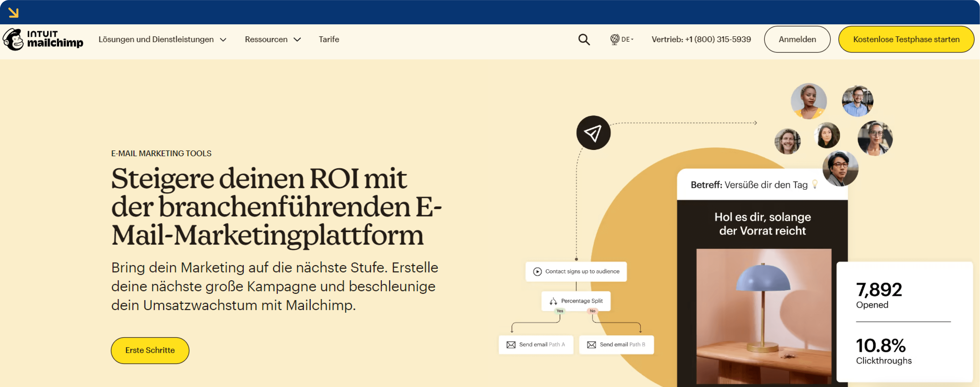Toggle the 'No' branch of the Percentage Split
The height and width of the screenshot is (387, 980).
pos(592,311)
